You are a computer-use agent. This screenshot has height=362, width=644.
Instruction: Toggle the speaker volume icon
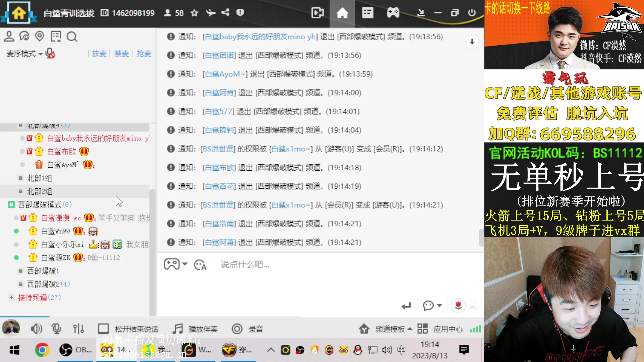[36, 329]
